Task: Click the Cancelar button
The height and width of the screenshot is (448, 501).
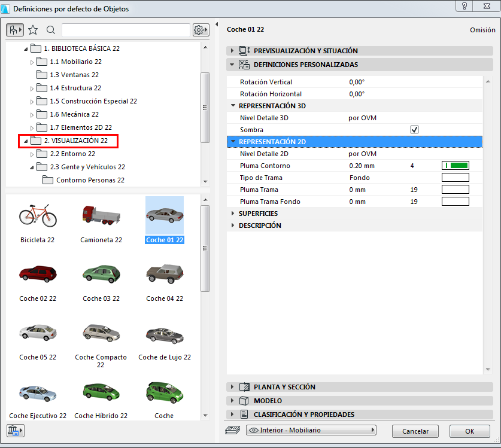Action: click(x=415, y=431)
